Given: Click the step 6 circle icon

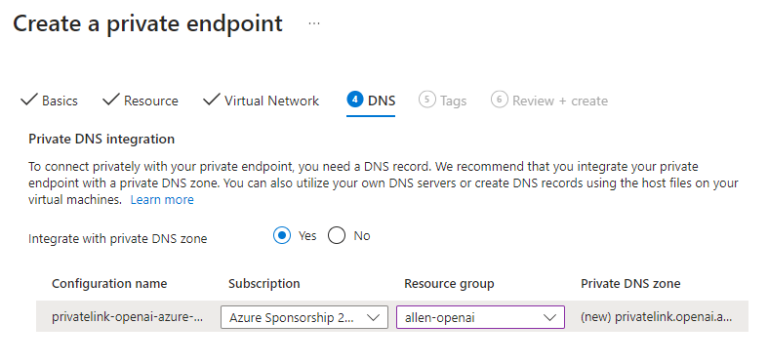Looking at the screenshot, I should 499,100.
